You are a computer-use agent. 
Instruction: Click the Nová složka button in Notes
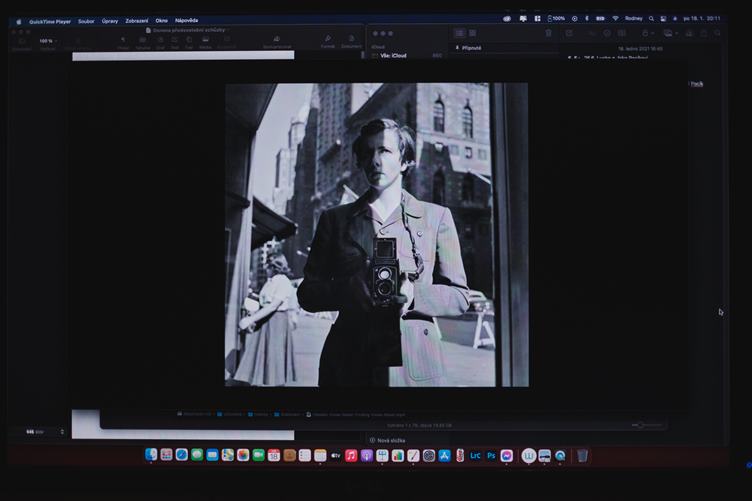point(388,440)
